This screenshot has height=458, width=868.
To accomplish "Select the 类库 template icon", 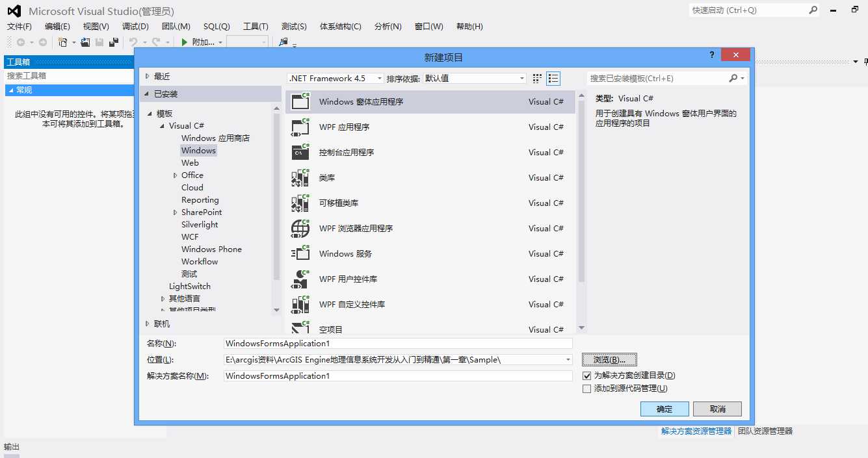I will 300,177.
